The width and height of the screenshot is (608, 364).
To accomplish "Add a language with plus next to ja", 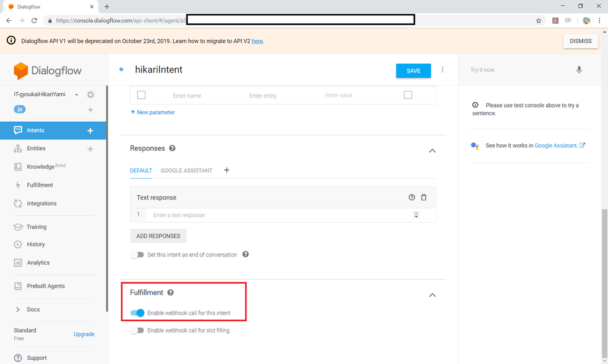I will pyautogui.click(x=90, y=110).
